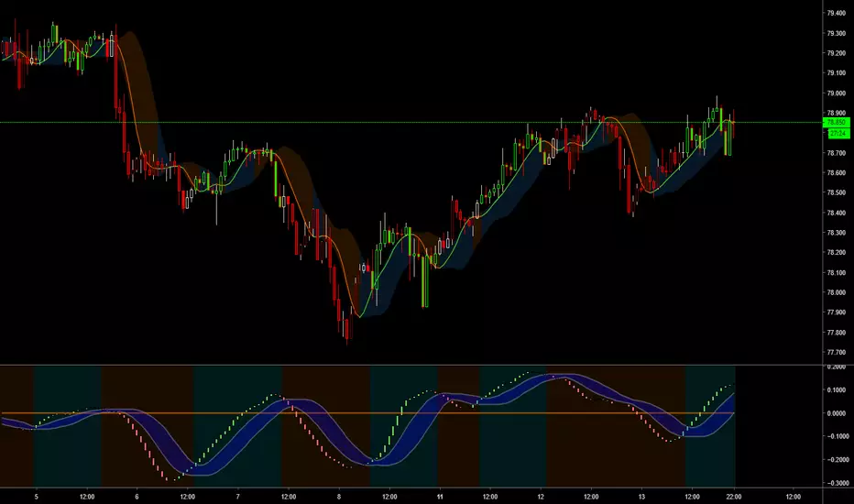Click the 78.500 price axis label
Screen dimensions: 854x504
(836, 192)
